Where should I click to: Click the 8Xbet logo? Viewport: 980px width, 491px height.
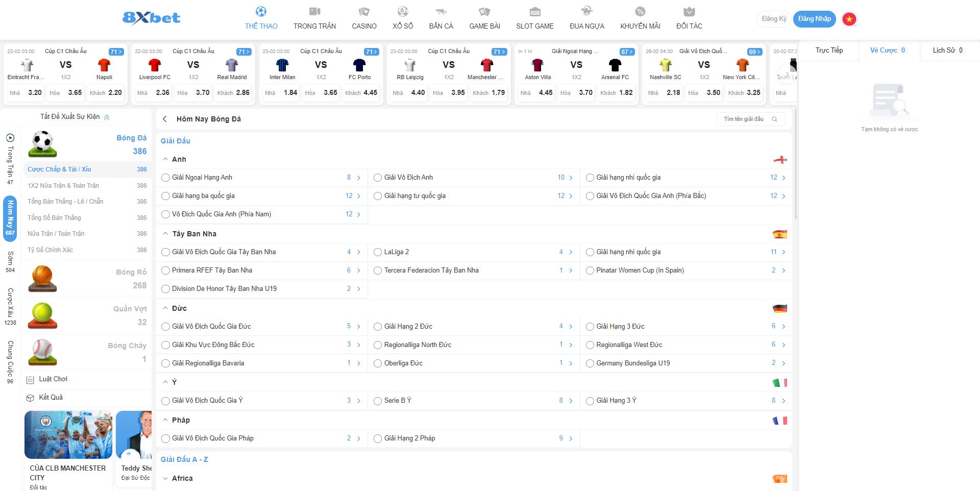pyautogui.click(x=151, y=18)
